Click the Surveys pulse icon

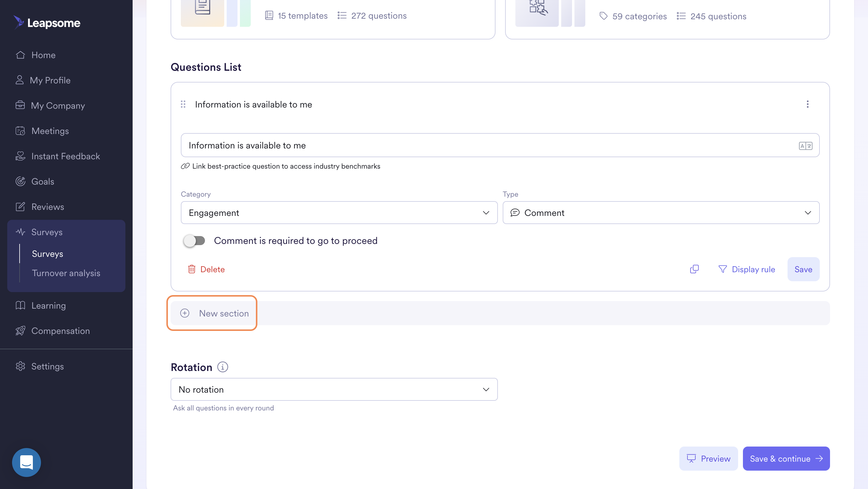coord(20,232)
